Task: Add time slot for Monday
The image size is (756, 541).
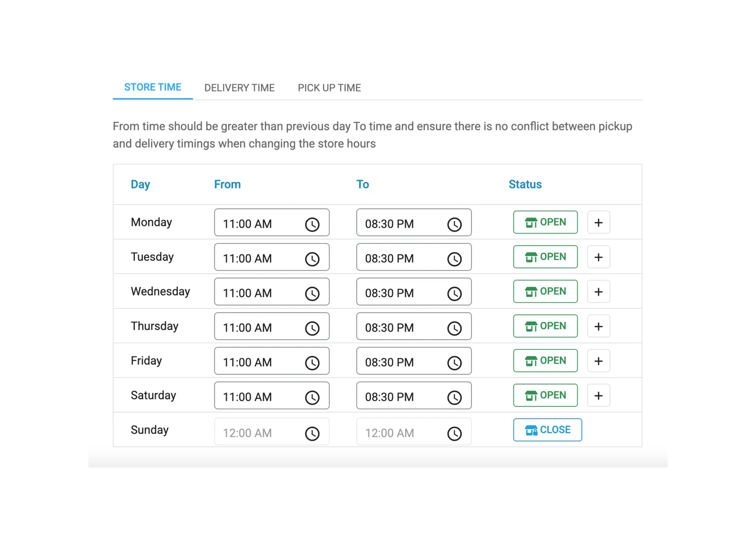Action: coord(598,222)
